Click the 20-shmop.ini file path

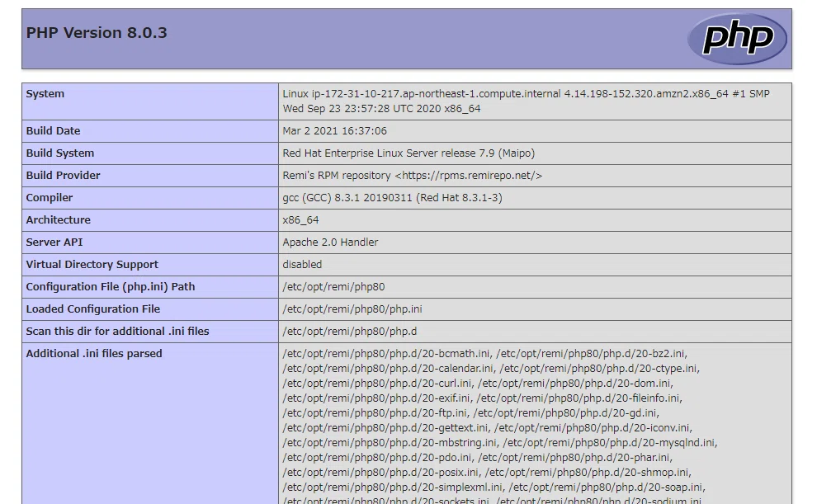click(x=587, y=472)
